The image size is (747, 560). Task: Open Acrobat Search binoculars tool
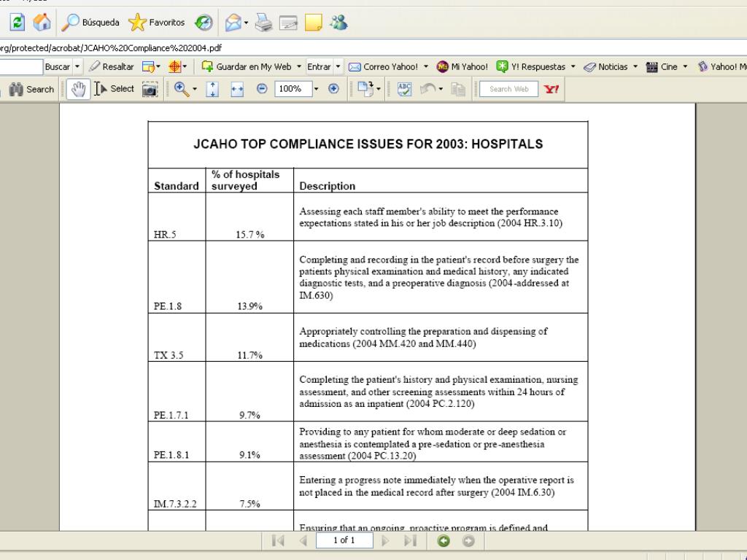point(31,89)
